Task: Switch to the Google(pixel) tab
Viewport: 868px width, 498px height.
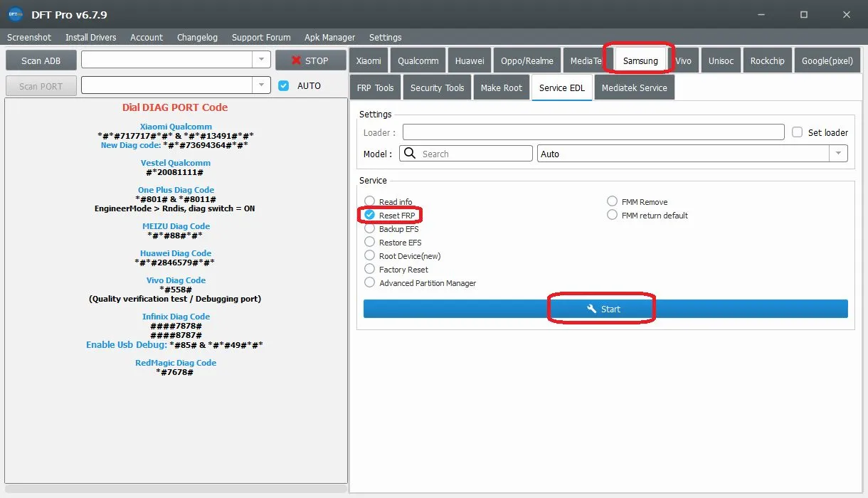Action: click(827, 60)
